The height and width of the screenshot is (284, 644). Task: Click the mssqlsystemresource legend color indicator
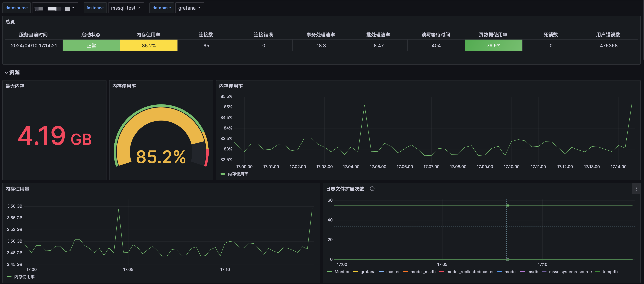[x=544, y=272]
